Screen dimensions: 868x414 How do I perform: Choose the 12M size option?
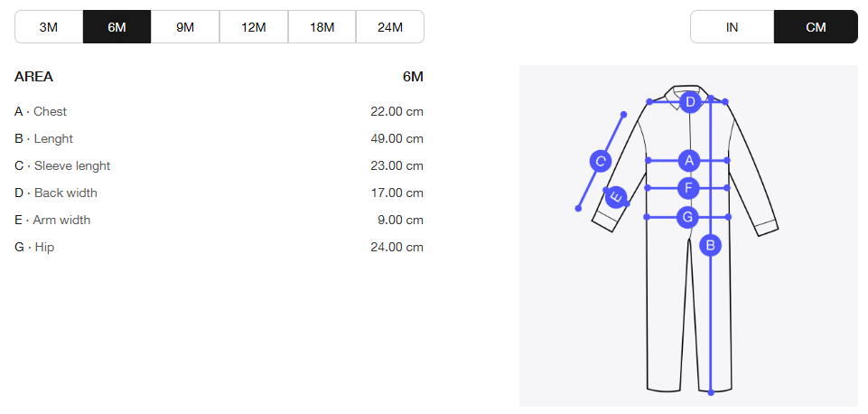coord(254,26)
